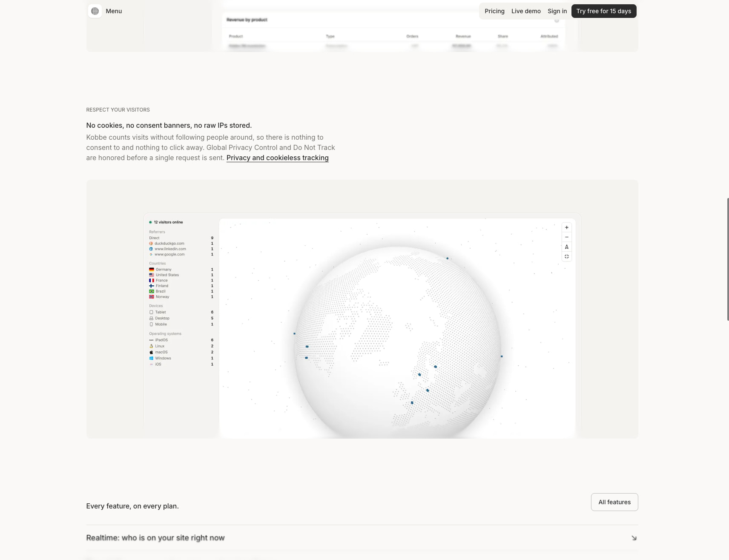Click the Mobile device icon
This screenshot has width=729, height=560.
(151, 325)
